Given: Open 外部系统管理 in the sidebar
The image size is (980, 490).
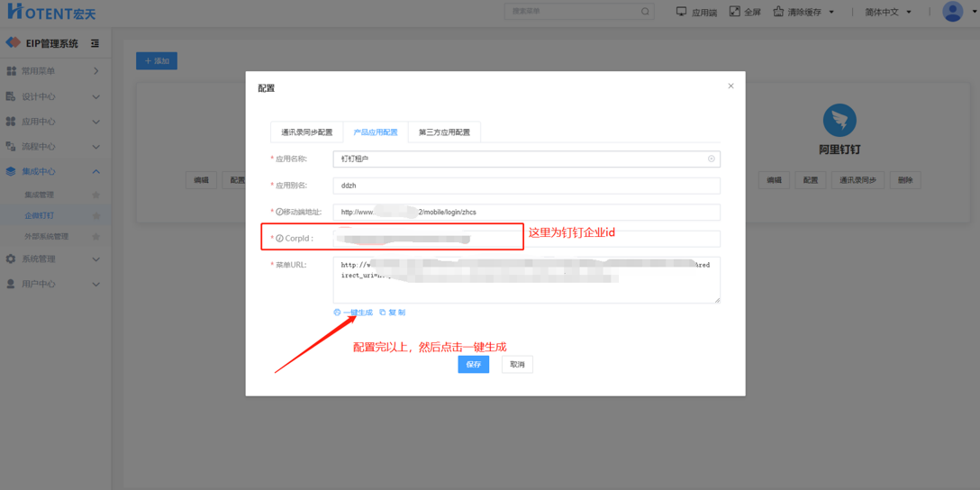Looking at the screenshot, I should click(x=46, y=237).
